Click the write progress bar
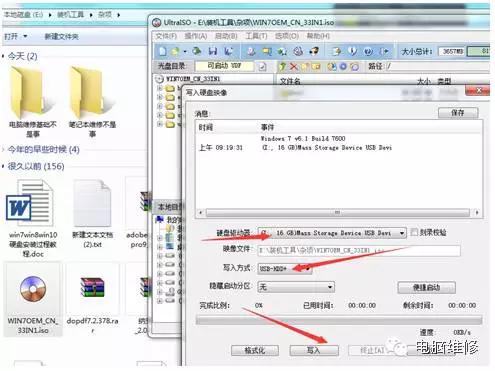Viewport: 495px width, 371px height. (339, 320)
